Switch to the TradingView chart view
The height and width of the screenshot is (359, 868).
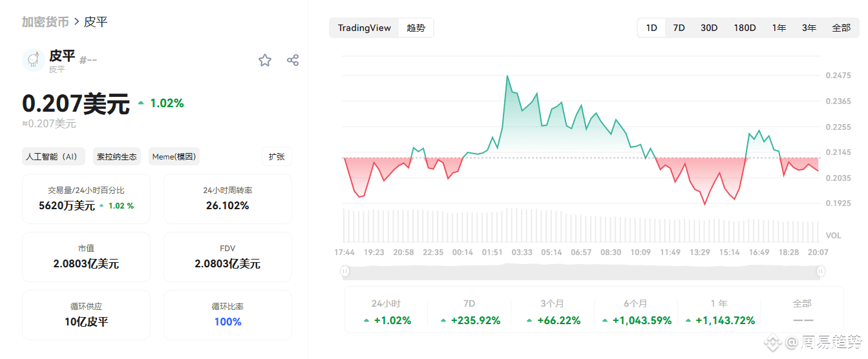(365, 28)
